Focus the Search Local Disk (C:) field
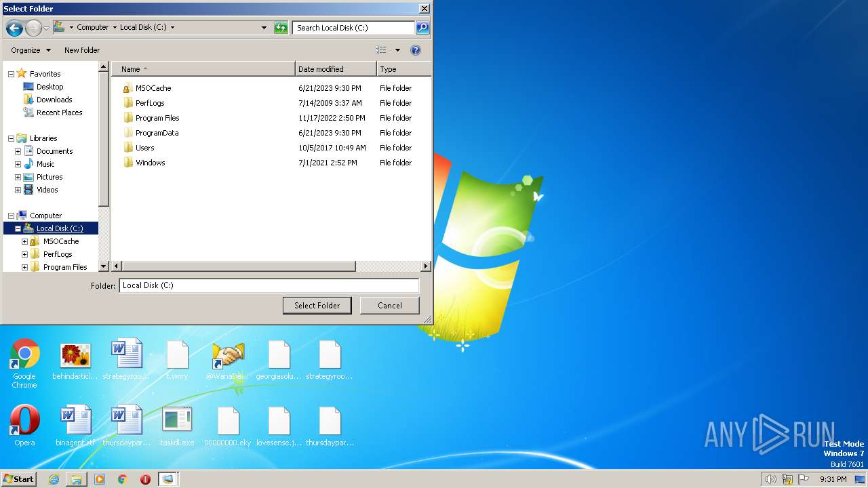 coord(354,28)
